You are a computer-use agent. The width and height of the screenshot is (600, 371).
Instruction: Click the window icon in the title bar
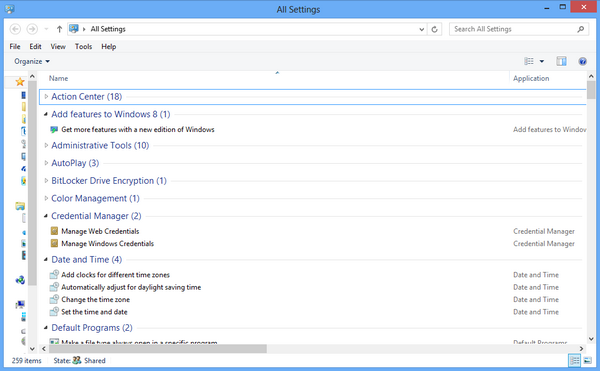(10, 9)
